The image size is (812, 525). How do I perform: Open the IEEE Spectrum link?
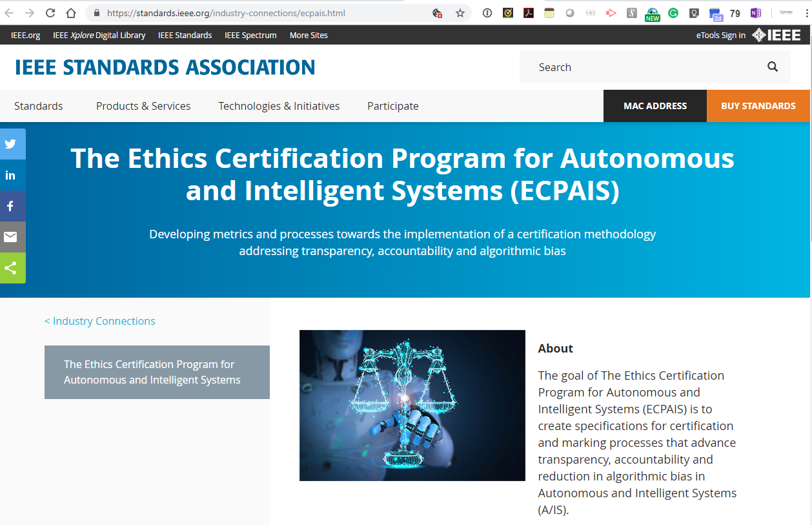pyautogui.click(x=250, y=35)
